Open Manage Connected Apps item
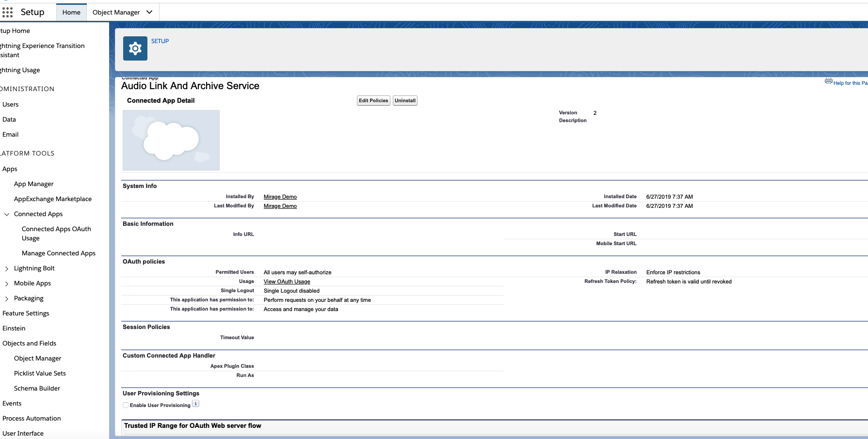Image resolution: width=868 pixels, height=439 pixels. pos(59,253)
